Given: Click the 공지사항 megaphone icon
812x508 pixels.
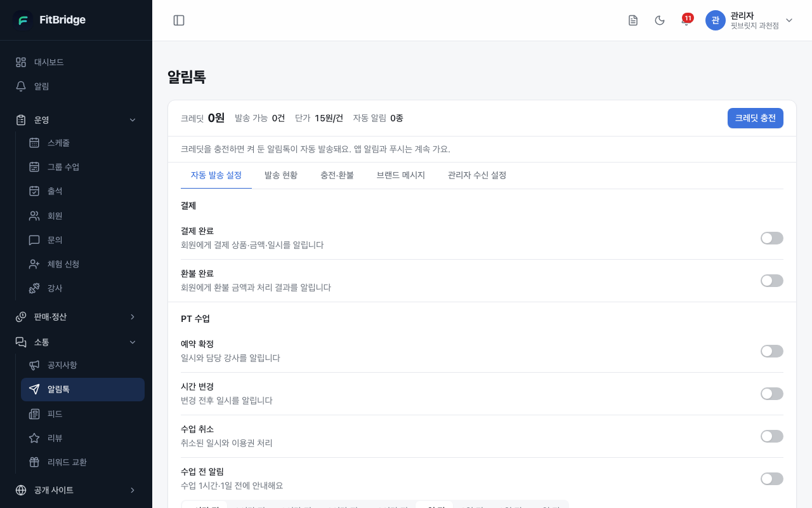Looking at the screenshot, I should (34, 365).
